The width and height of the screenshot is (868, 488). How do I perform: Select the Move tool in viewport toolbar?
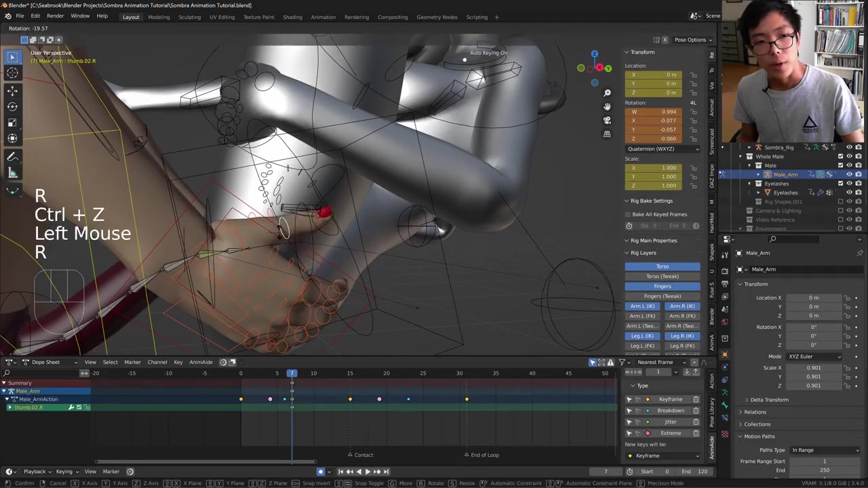pyautogui.click(x=12, y=90)
